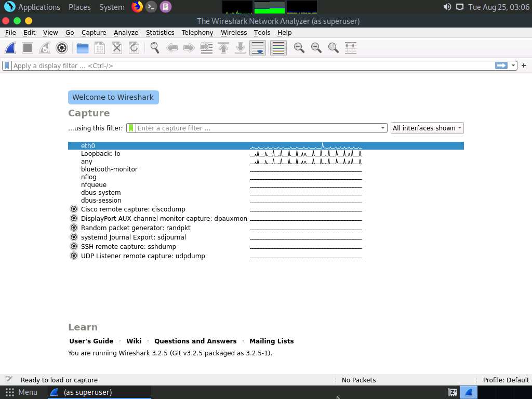
Task: Open the Telephony menu
Action: pyautogui.click(x=197, y=33)
